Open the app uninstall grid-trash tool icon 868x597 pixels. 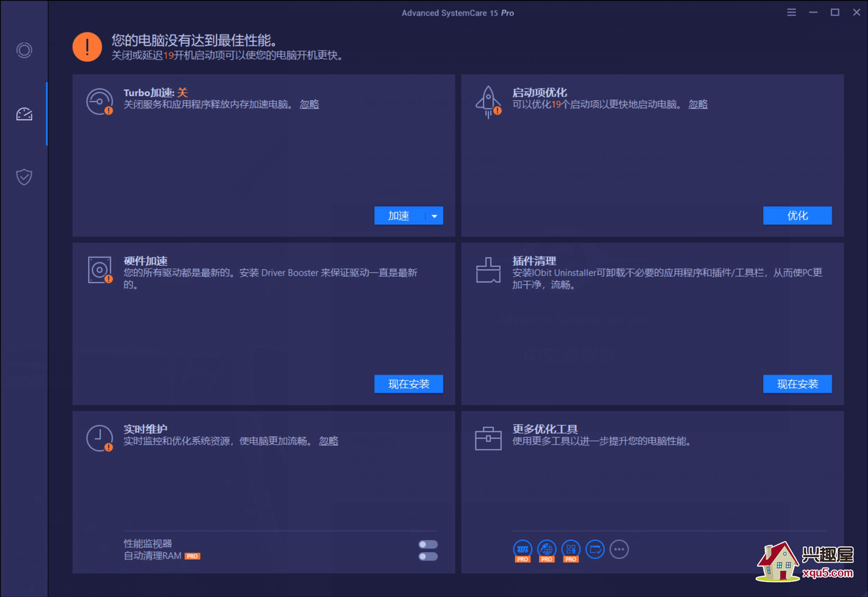pyautogui.click(x=571, y=551)
